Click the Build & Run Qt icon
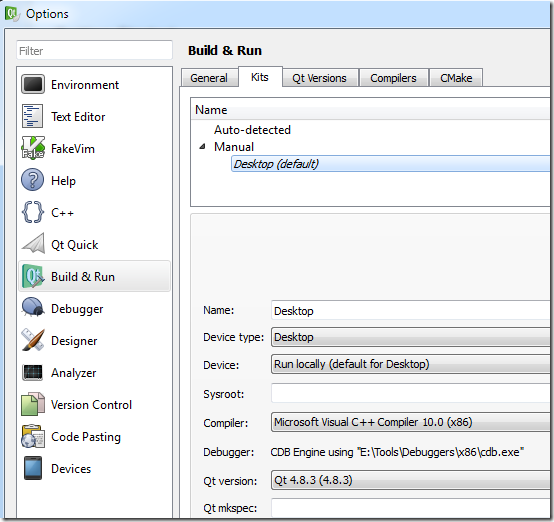This screenshot has width=554, height=522. click(x=33, y=276)
